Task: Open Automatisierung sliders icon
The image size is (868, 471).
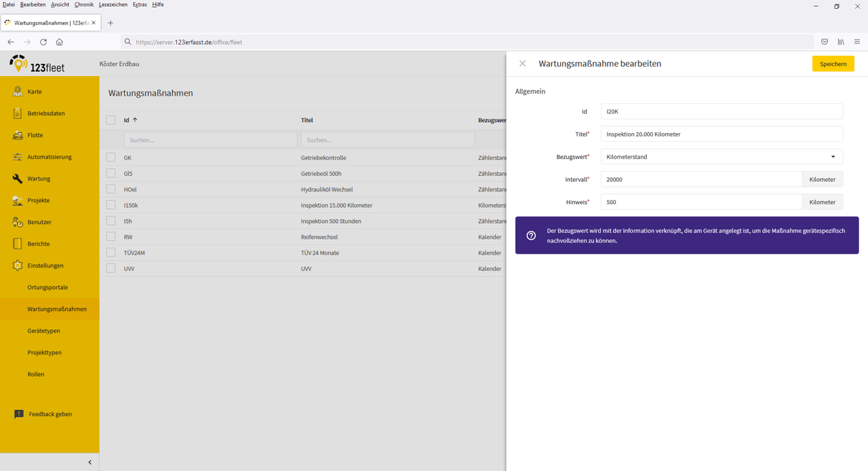Action: pos(18,157)
